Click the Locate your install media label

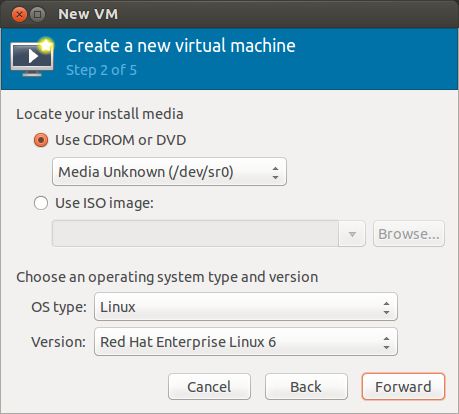100,114
